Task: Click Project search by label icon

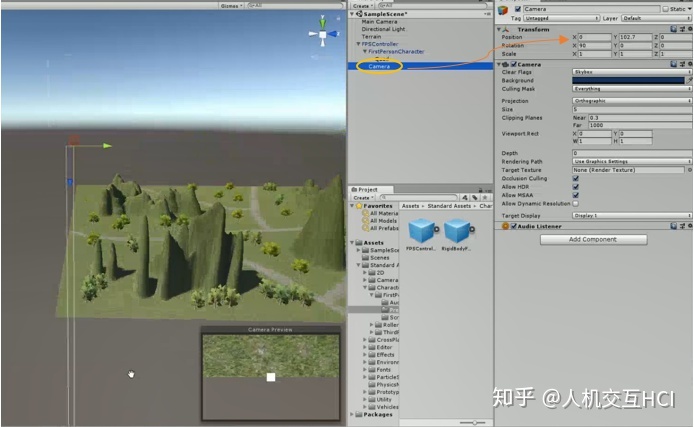Action: (475, 197)
